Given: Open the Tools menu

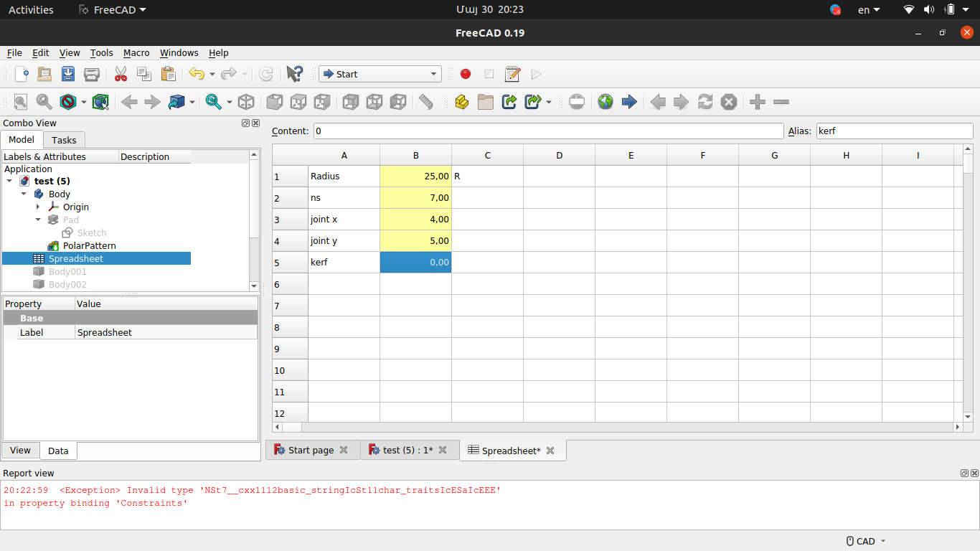Looking at the screenshot, I should [102, 52].
